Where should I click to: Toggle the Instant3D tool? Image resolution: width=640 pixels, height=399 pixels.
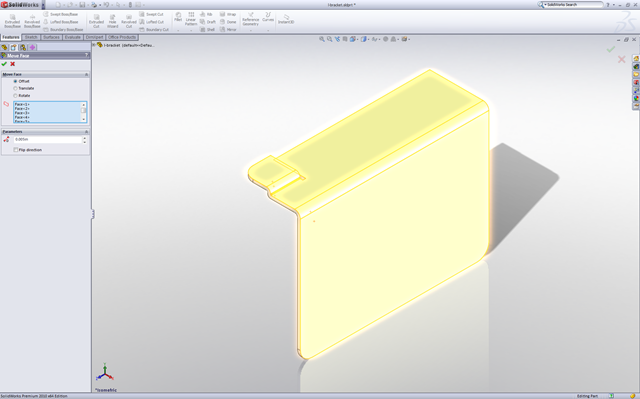pos(286,19)
